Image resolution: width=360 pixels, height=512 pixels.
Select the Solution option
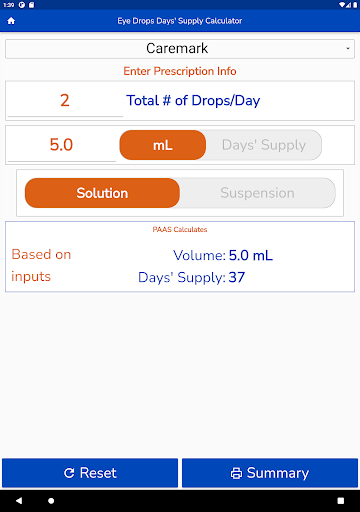(102, 193)
